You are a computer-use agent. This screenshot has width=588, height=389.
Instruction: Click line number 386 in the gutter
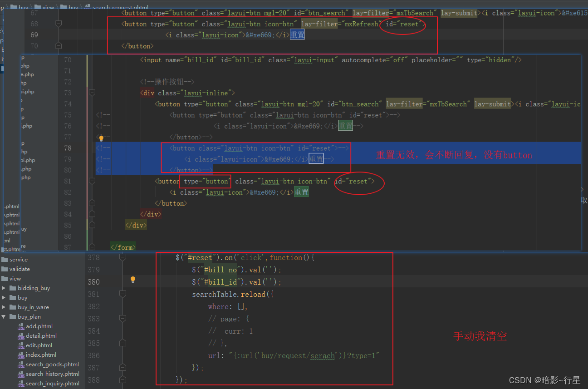(93, 355)
